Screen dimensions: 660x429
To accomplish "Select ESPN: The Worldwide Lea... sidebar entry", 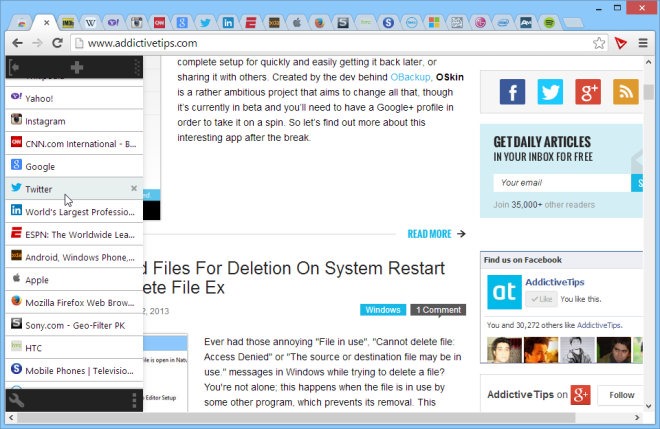I will [x=74, y=234].
